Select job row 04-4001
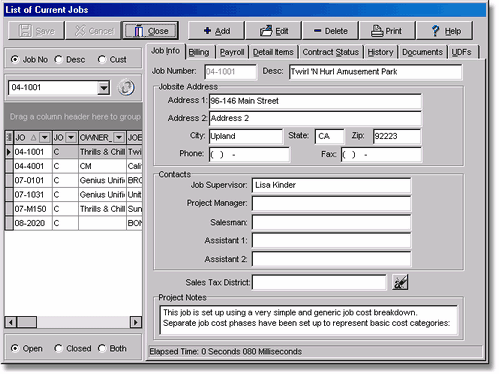 [73, 166]
